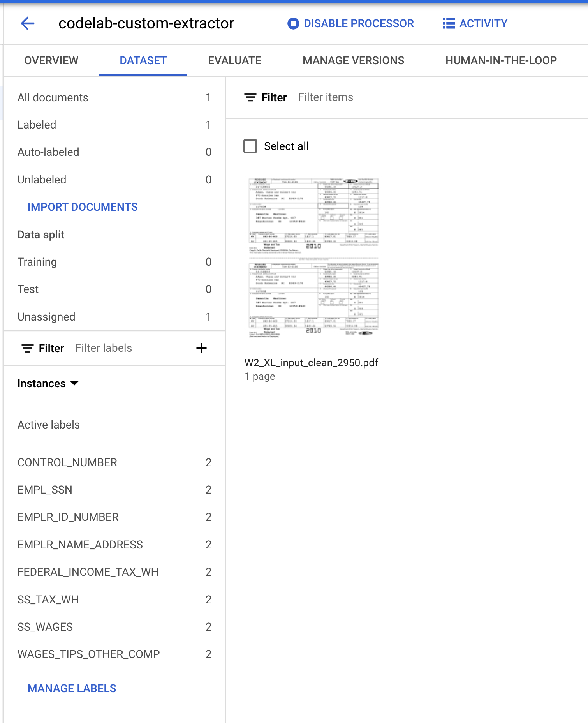This screenshot has height=723, width=588.
Task: Click the filter icon beside Filter labels
Action: tap(27, 348)
